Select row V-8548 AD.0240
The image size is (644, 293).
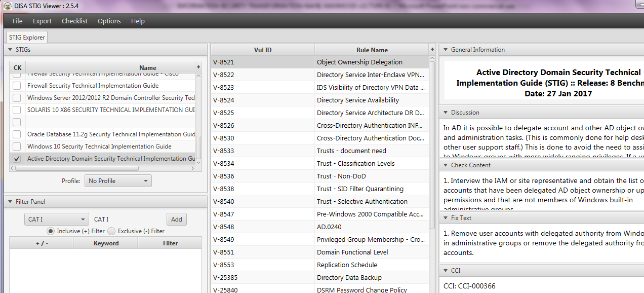[320, 227]
